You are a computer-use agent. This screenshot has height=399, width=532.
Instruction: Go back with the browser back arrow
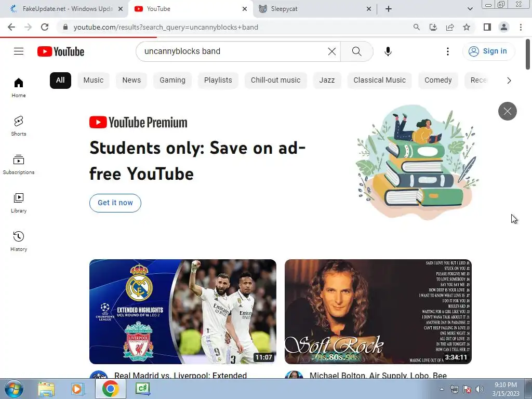[x=11, y=27]
